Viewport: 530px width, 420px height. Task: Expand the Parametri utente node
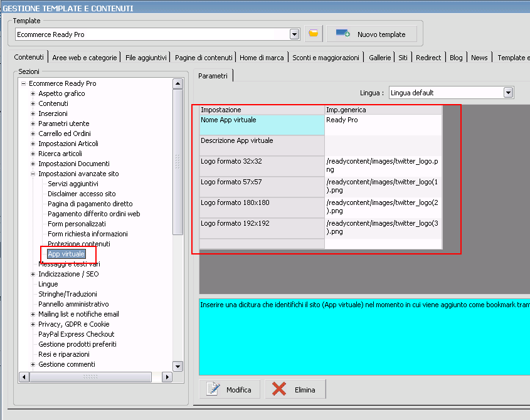click(33, 123)
